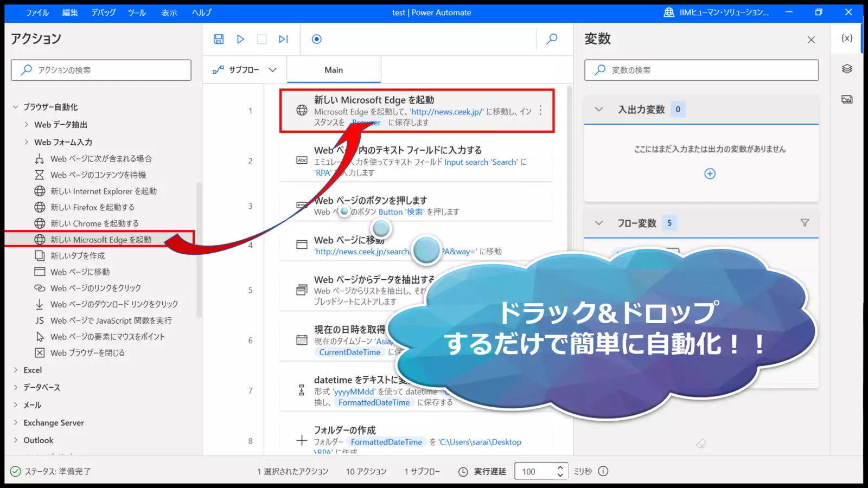
Task: Click FormattedDateTime variable in step 8
Action: click(386, 442)
